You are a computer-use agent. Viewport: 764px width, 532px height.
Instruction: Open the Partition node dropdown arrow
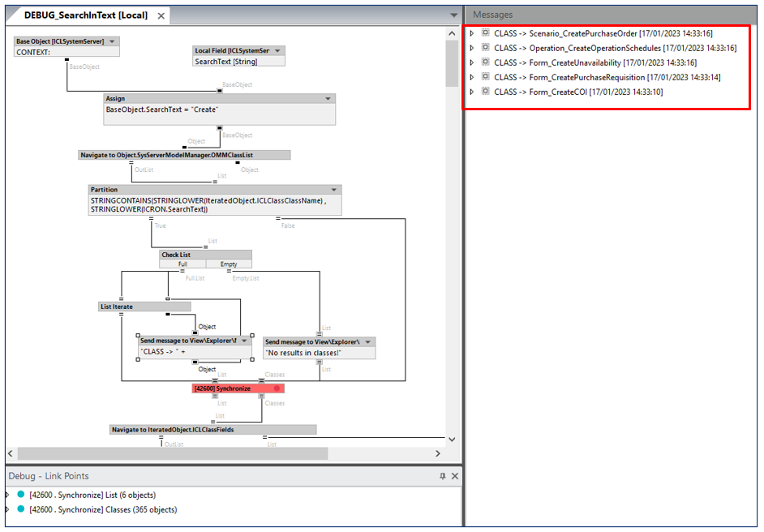[x=334, y=190]
